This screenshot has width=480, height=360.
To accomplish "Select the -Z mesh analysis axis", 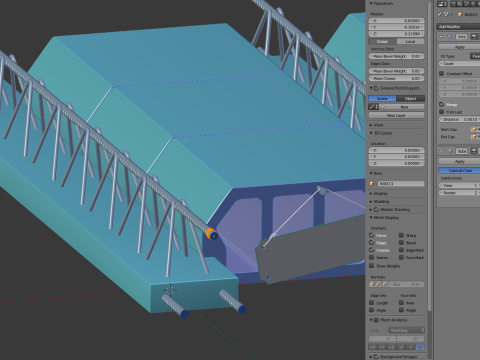I will click(x=420, y=347).
